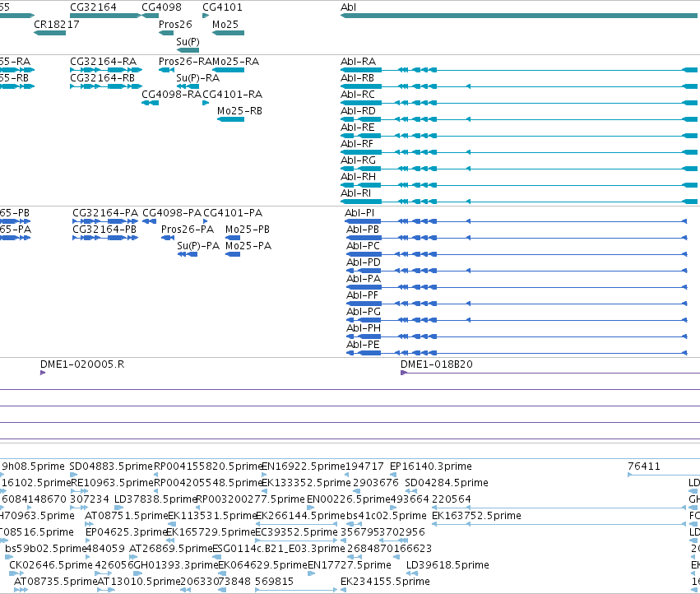
Task: Click protein CG4098-PA
Action: point(149,221)
